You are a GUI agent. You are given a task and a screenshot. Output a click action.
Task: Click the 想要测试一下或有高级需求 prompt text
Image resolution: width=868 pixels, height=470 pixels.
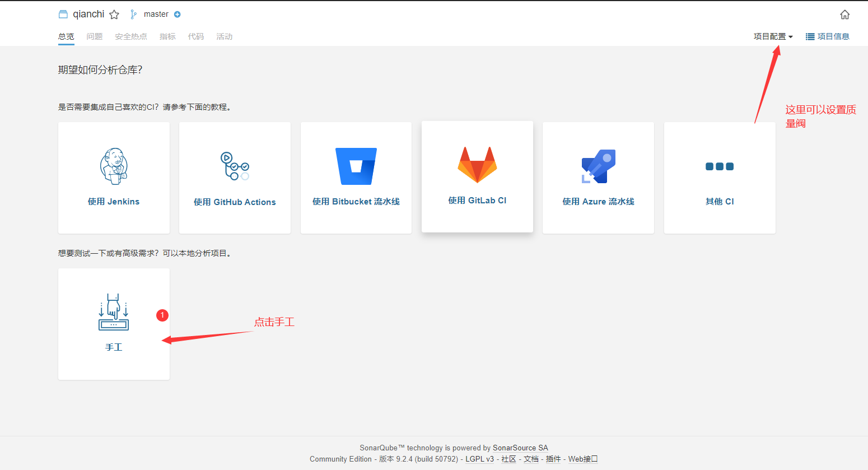tap(145, 253)
